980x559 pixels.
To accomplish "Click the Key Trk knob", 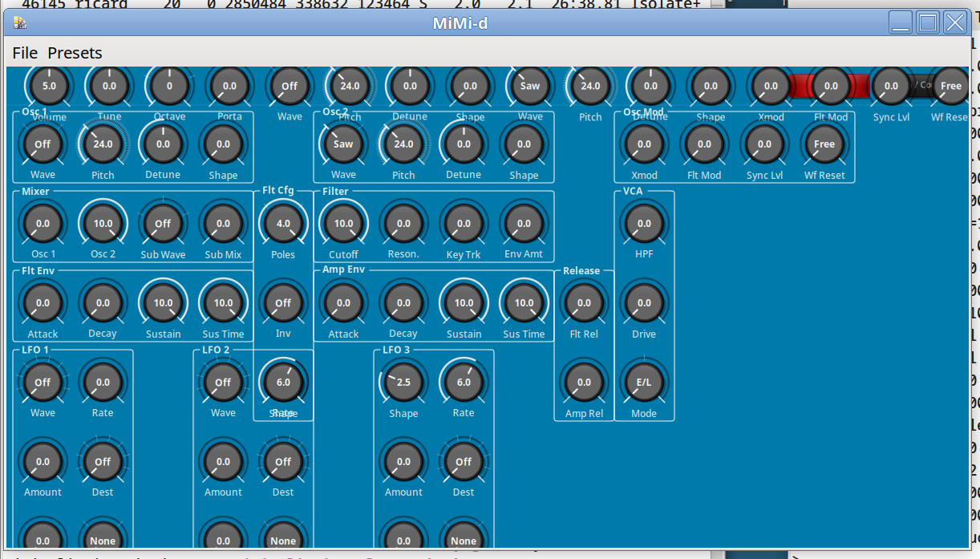I will (464, 224).
